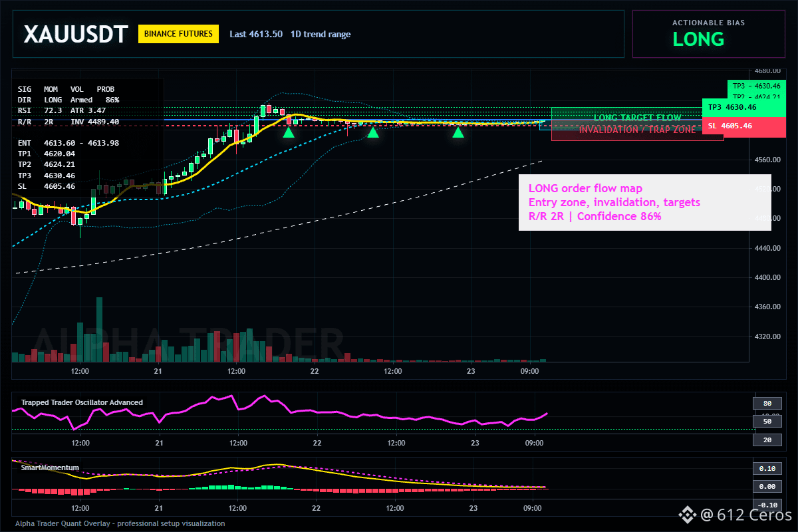798x532 pixels.
Task: Click the ATR 3.47 value in stats panel
Action: (x=88, y=110)
